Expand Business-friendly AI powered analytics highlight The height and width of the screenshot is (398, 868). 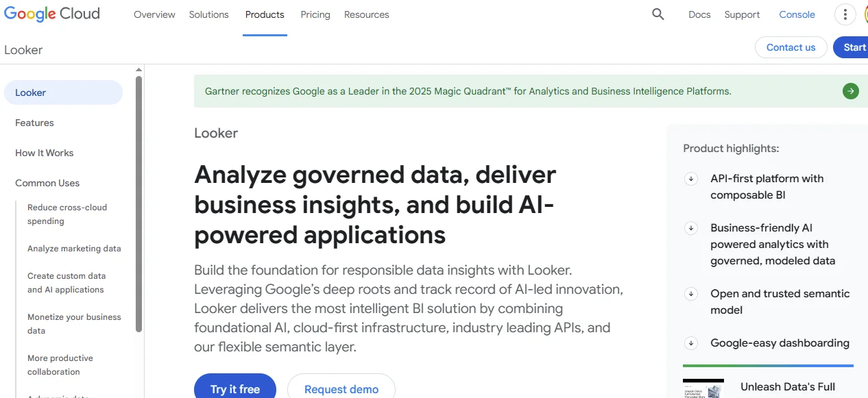point(691,228)
